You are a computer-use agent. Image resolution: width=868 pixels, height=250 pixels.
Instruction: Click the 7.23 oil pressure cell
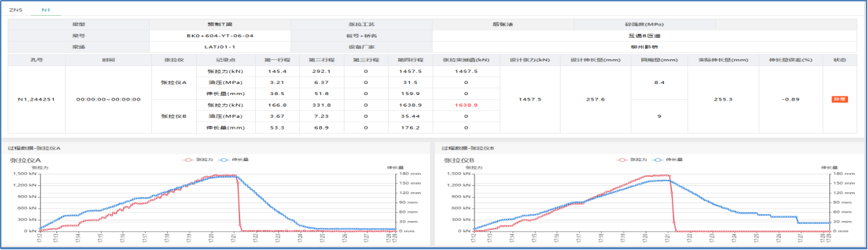click(322, 116)
